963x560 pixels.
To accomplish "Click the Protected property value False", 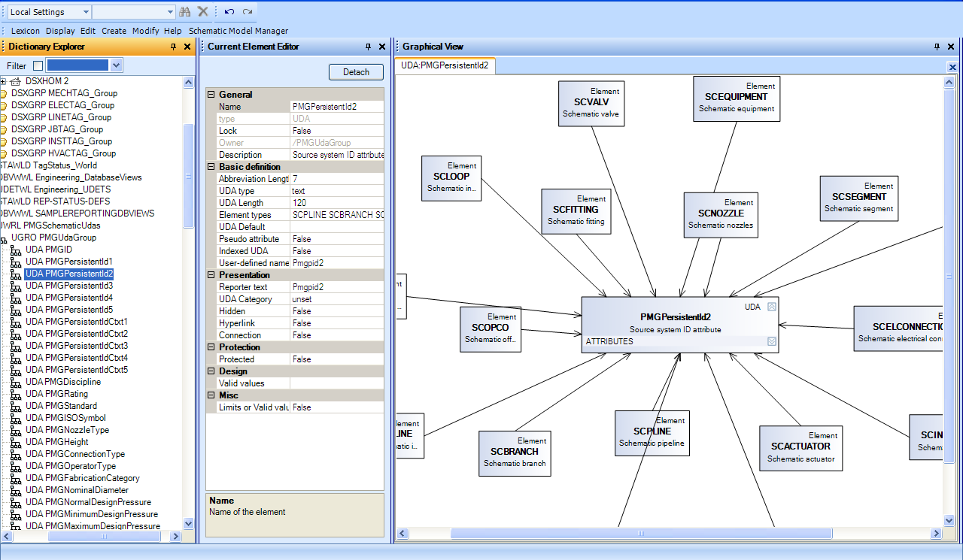I will 337,359.
